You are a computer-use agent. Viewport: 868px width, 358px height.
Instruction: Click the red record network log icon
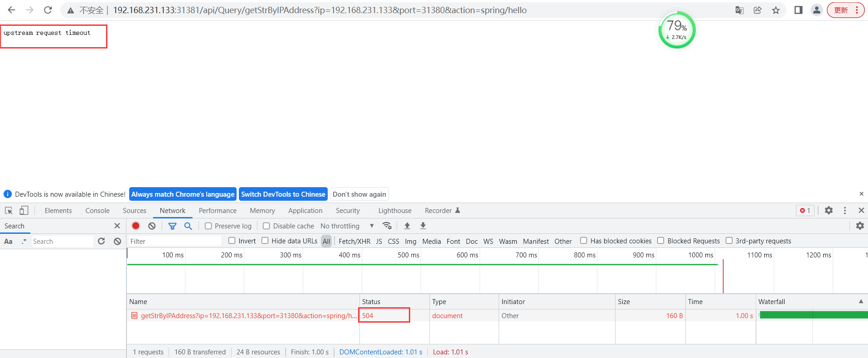coord(136,226)
